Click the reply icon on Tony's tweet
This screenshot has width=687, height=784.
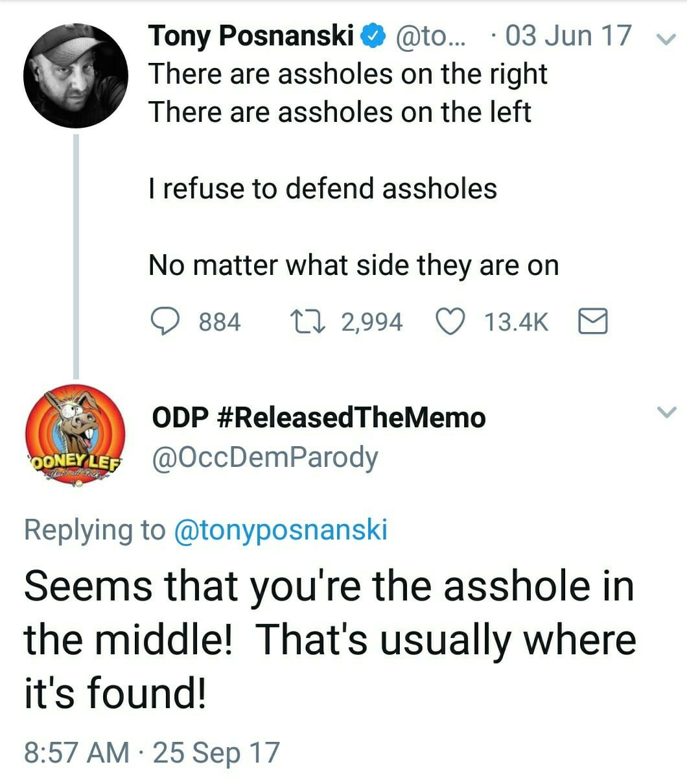coord(166,320)
